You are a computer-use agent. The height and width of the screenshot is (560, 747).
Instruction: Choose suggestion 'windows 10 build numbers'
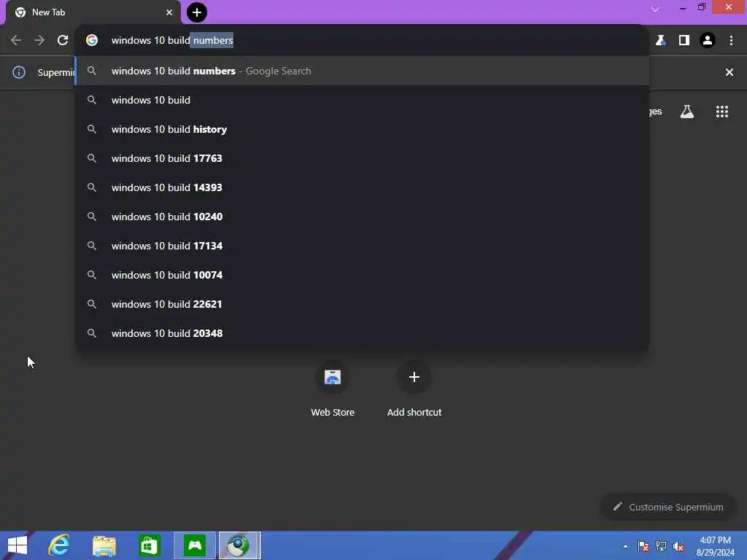point(362,71)
